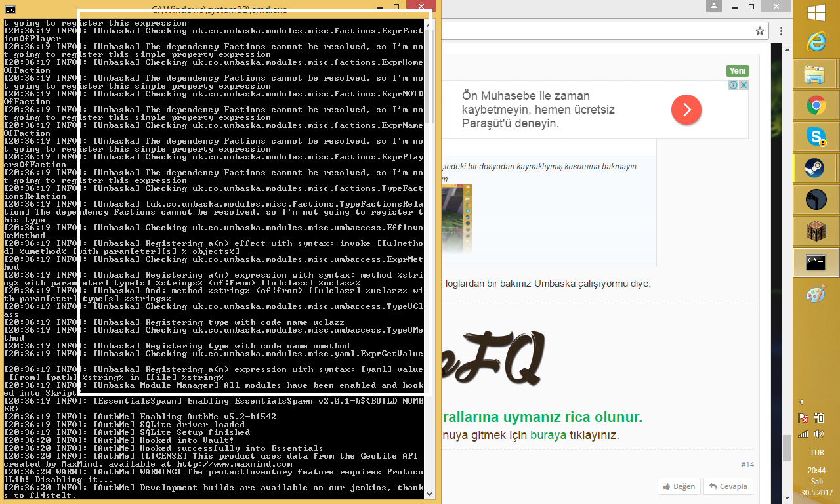Viewport: 840px width, 504px height.
Task: Click the battery power tray icon
Action: coord(818,417)
